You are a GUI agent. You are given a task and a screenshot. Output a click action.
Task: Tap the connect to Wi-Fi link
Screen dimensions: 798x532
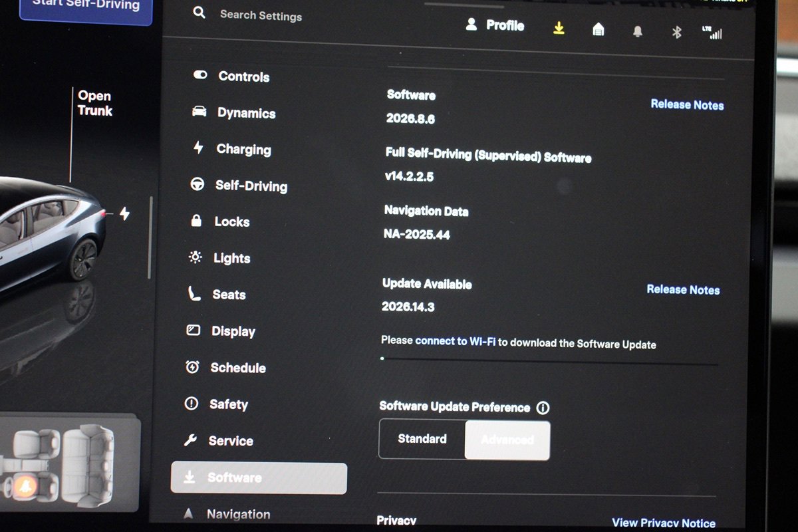click(x=456, y=341)
